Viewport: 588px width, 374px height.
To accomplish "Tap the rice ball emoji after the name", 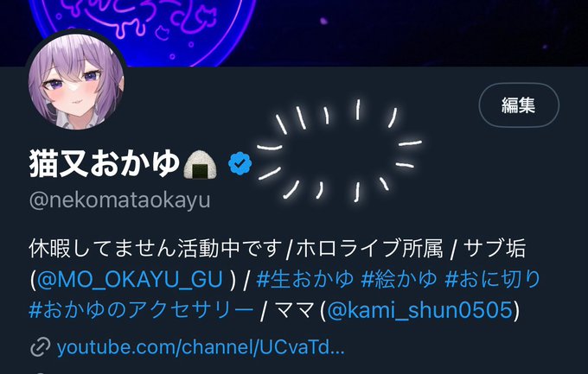I will coord(200,164).
